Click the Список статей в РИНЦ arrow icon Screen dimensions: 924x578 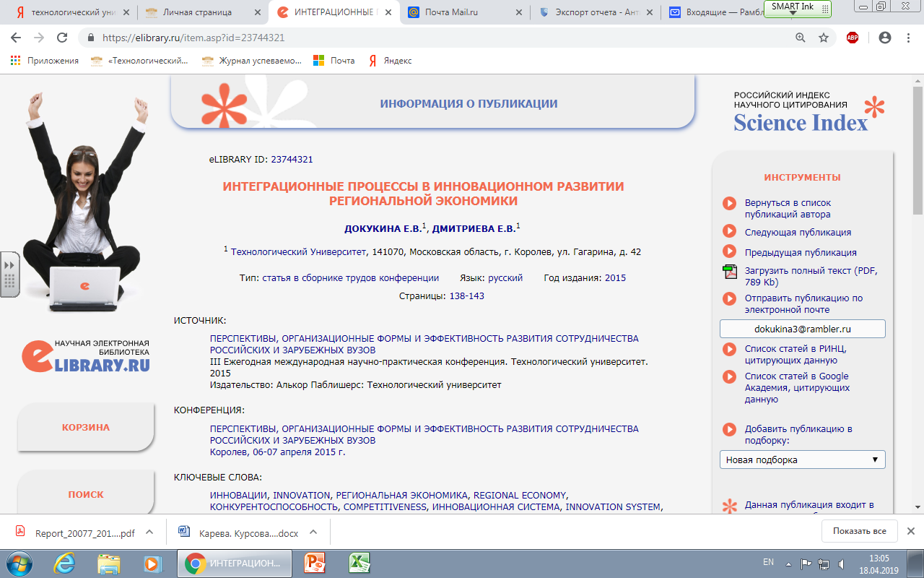(x=729, y=350)
